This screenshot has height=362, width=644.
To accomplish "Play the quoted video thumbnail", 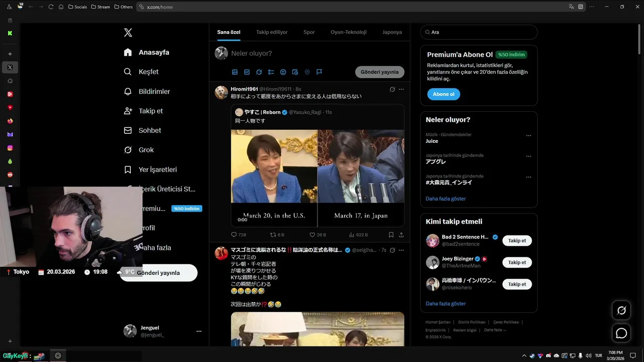I will tap(317, 178).
